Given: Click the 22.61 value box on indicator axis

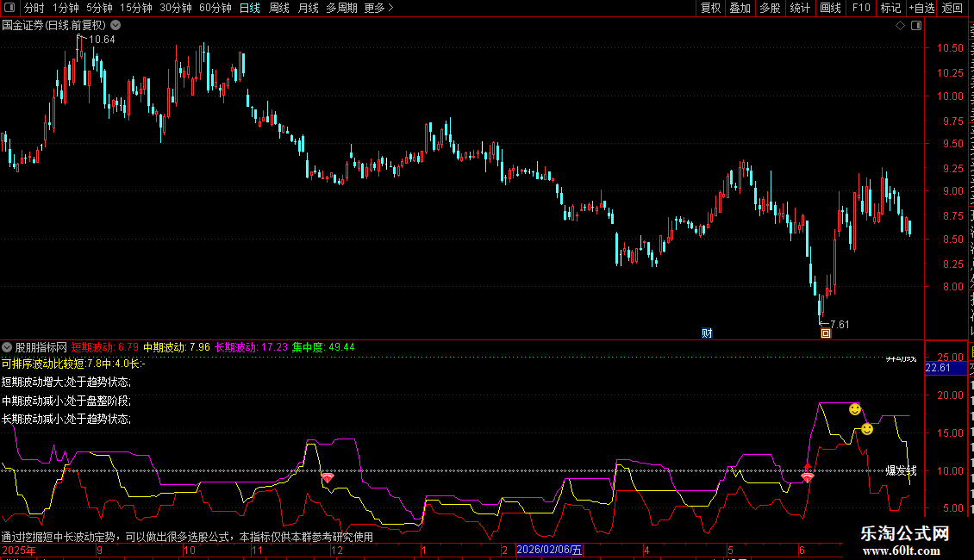Looking at the screenshot, I should pos(946,368).
